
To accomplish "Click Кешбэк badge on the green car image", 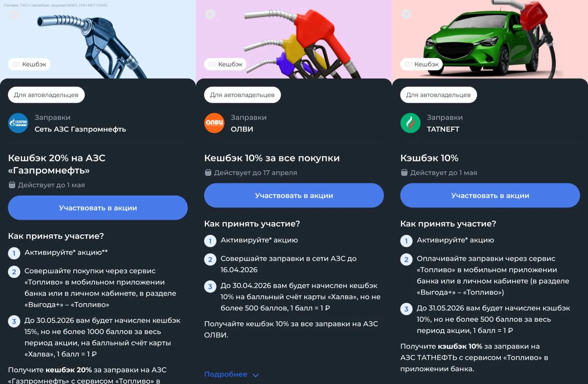I will pos(421,64).
